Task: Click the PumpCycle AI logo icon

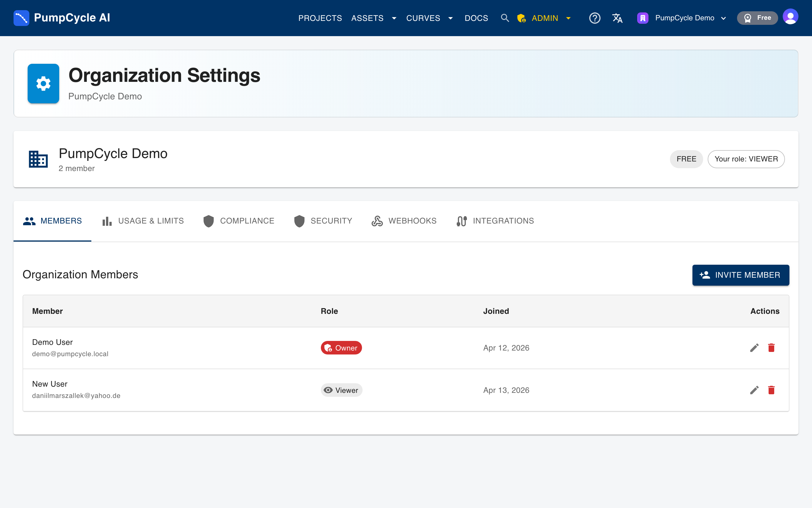Action: click(x=21, y=18)
